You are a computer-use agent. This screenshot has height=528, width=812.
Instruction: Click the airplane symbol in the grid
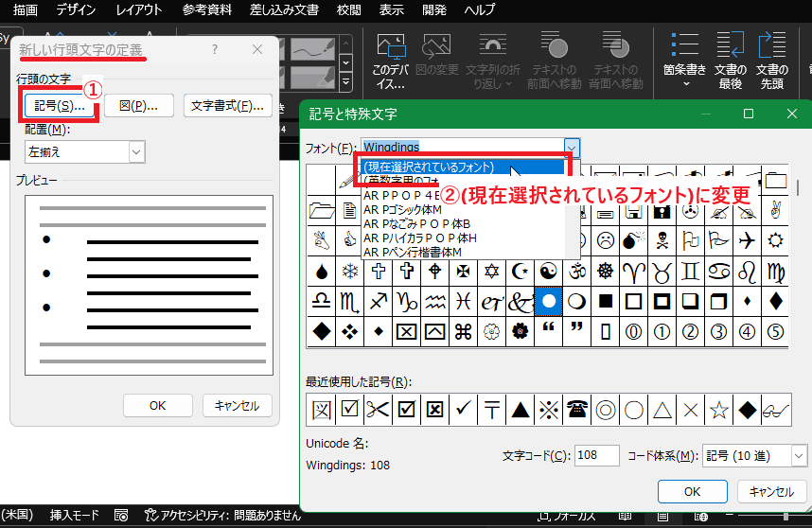pos(747,240)
